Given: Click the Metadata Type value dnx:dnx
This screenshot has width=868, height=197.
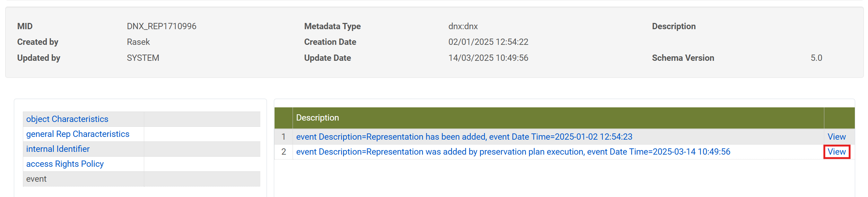Looking at the screenshot, I should click(463, 26).
